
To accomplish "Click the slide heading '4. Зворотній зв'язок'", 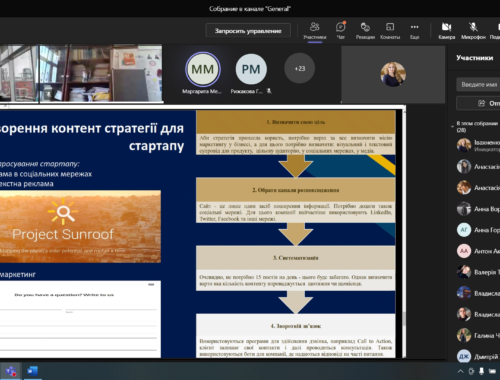I will click(x=296, y=326).
